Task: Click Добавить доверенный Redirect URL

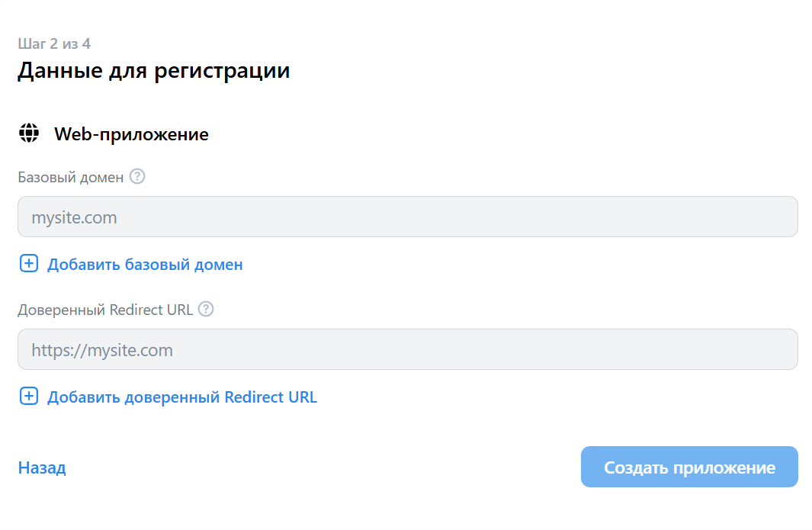Action: pos(182,396)
